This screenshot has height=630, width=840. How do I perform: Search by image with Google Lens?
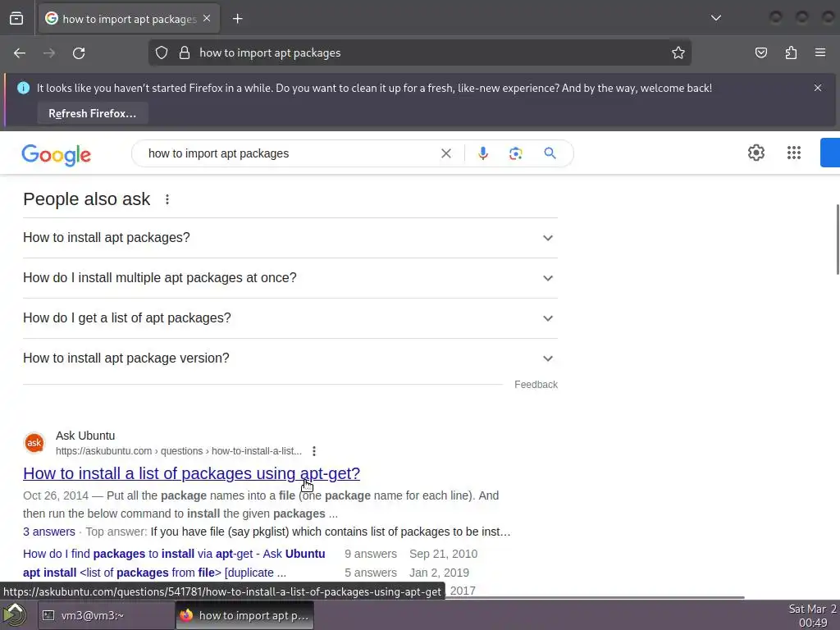(515, 153)
